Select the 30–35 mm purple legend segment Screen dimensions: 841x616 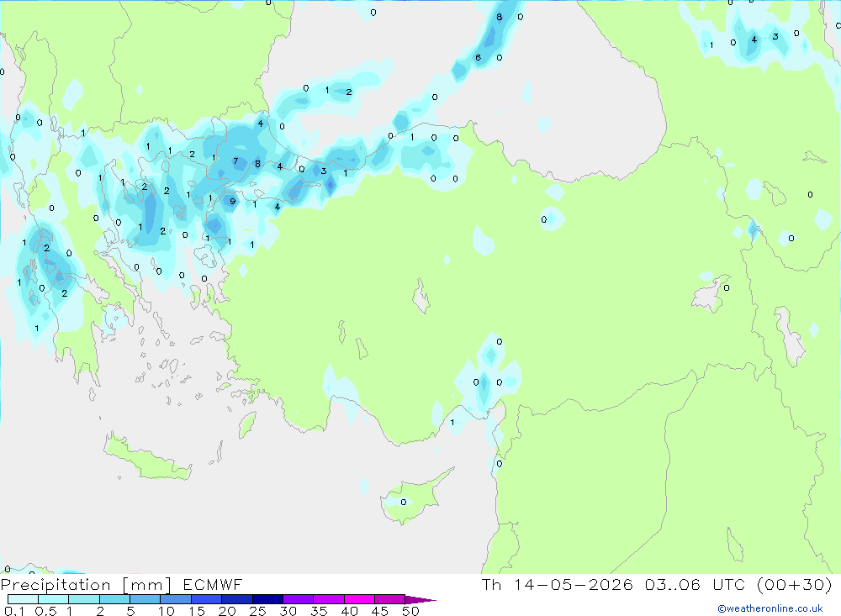coord(298,599)
